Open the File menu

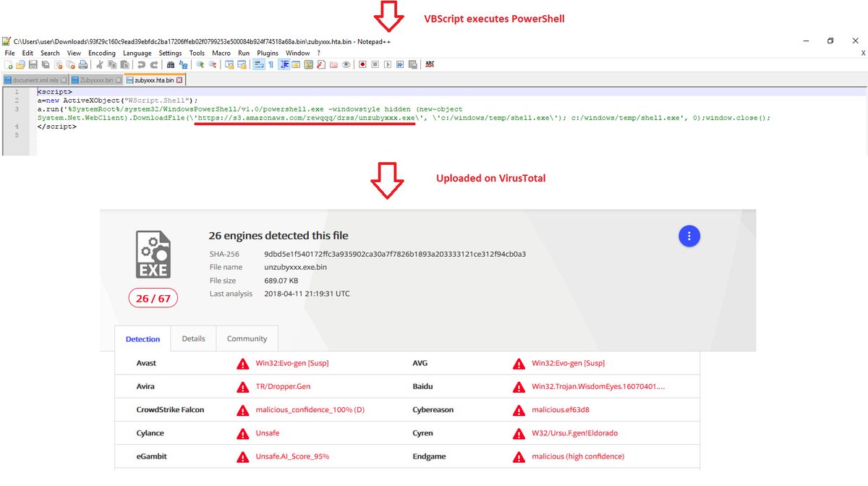pos(9,54)
